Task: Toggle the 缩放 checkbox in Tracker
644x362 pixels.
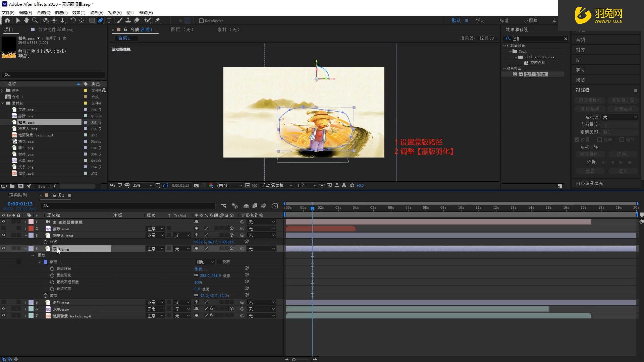Action: pos(622,140)
